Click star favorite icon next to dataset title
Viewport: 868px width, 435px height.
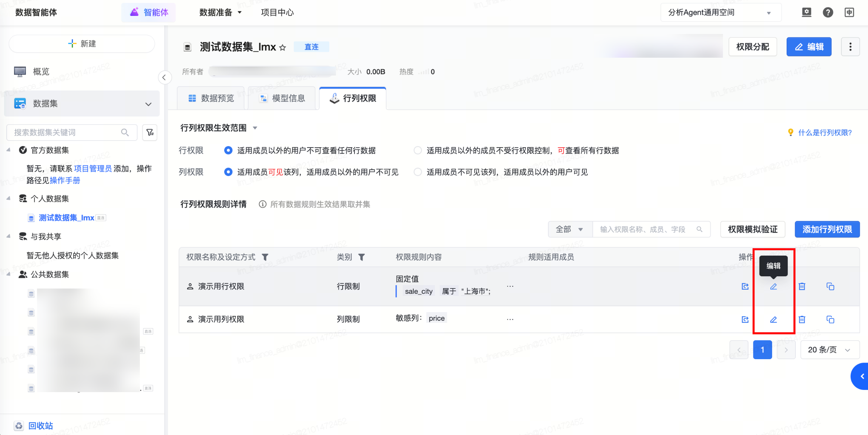[283, 48]
